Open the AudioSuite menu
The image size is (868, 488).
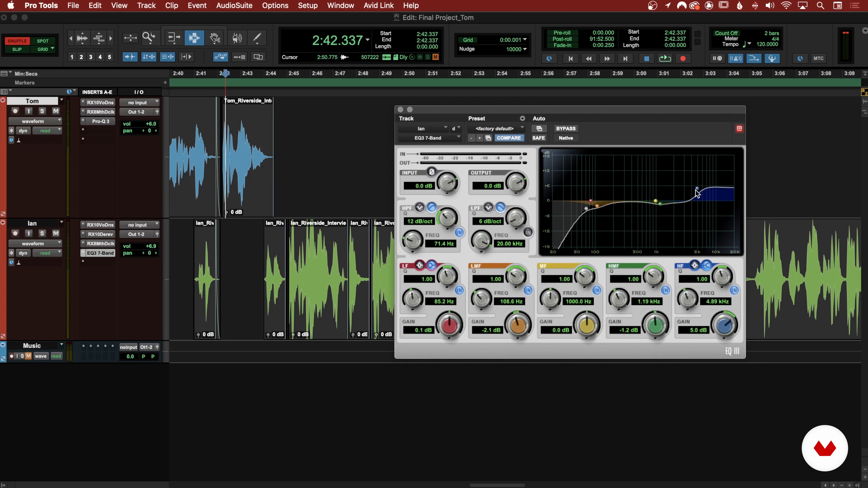[234, 5]
